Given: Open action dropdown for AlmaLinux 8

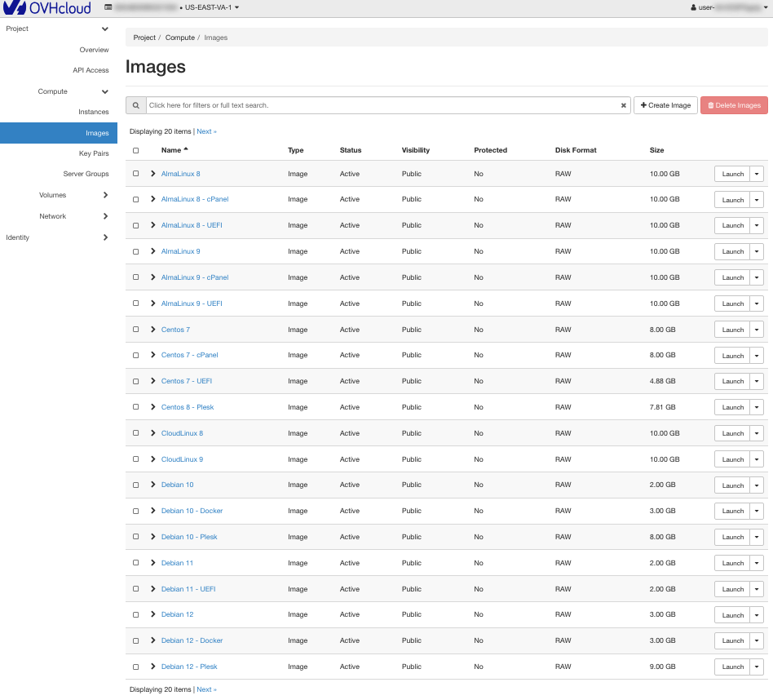Looking at the screenshot, I should coord(757,174).
